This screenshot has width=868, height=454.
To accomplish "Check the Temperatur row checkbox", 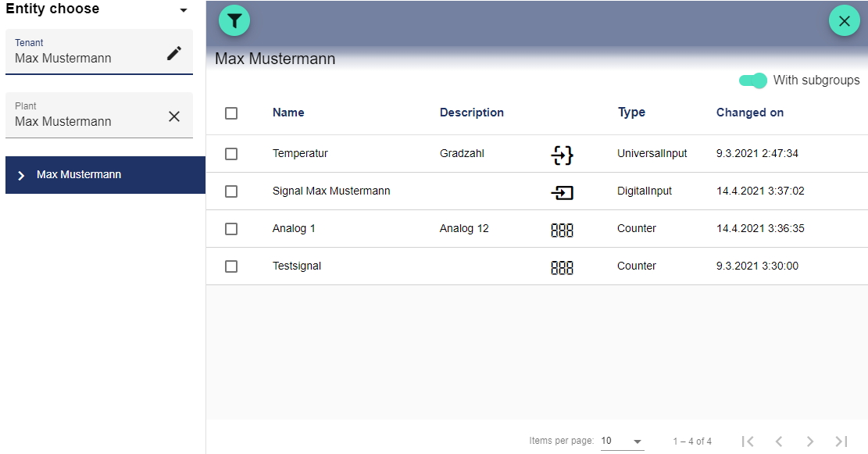I will (231, 154).
